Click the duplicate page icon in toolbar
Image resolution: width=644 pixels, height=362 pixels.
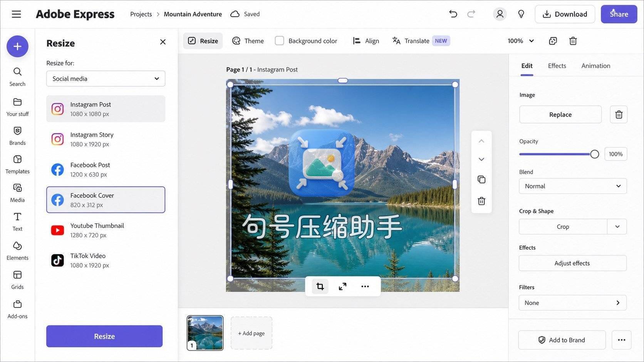coord(553,41)
